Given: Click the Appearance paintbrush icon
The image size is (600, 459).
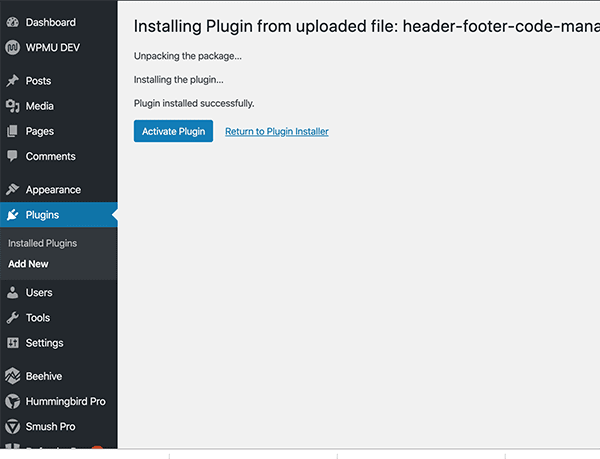Looking at the screenshot, I should pyautogui.click(x=12, y=189).
